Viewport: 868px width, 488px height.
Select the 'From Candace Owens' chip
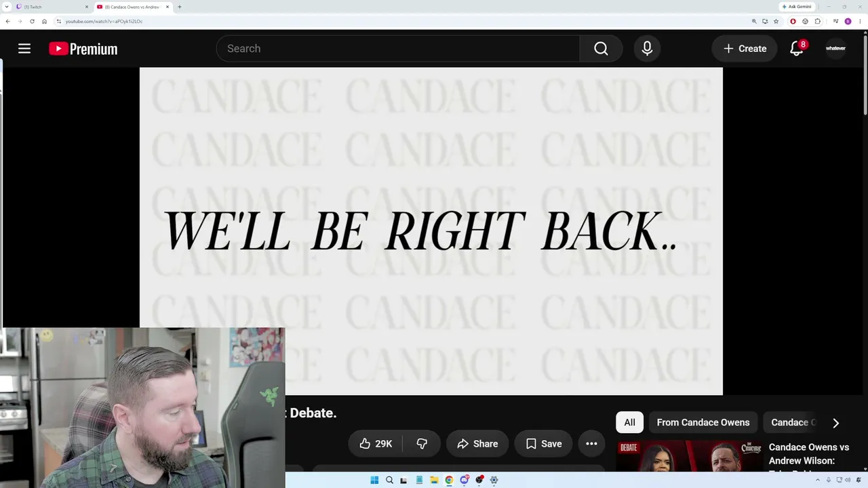point(703,422)
